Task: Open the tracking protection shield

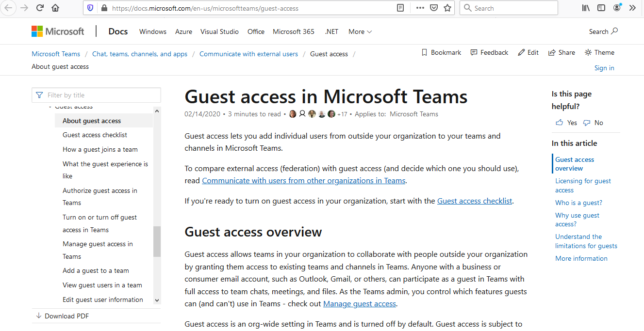Action: pyautogui.click(x=90, y=8)
